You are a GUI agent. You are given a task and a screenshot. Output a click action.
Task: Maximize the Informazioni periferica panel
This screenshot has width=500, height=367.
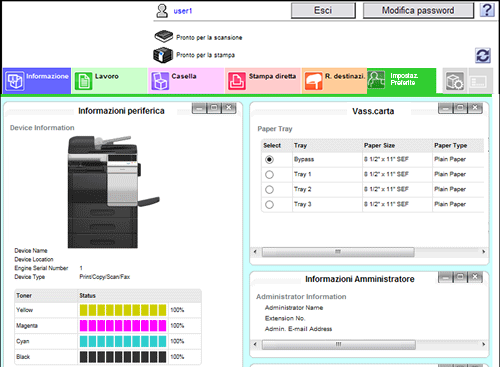214,108
